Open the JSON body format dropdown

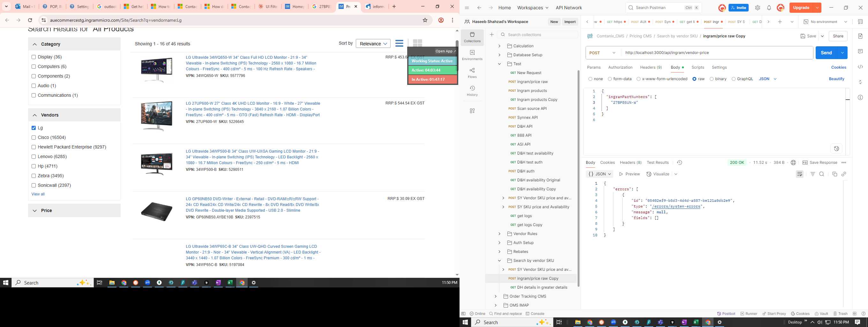[767, 79]
